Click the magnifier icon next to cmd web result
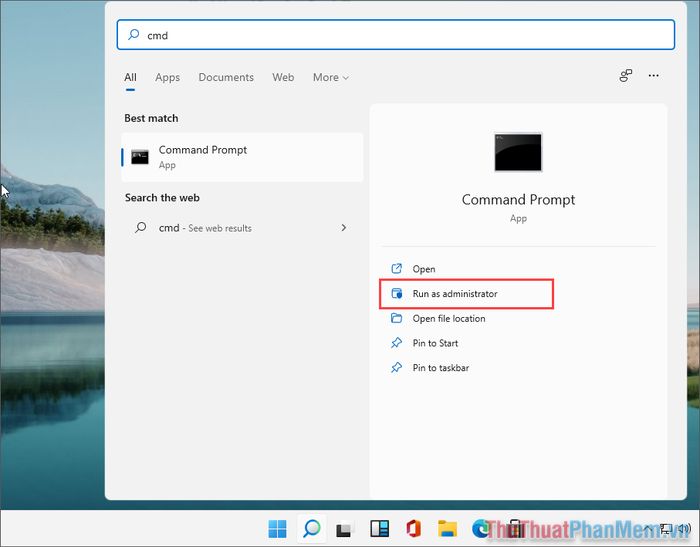This screenshot has width=700, height=547. pyautogui.click(x=141, y=228)
